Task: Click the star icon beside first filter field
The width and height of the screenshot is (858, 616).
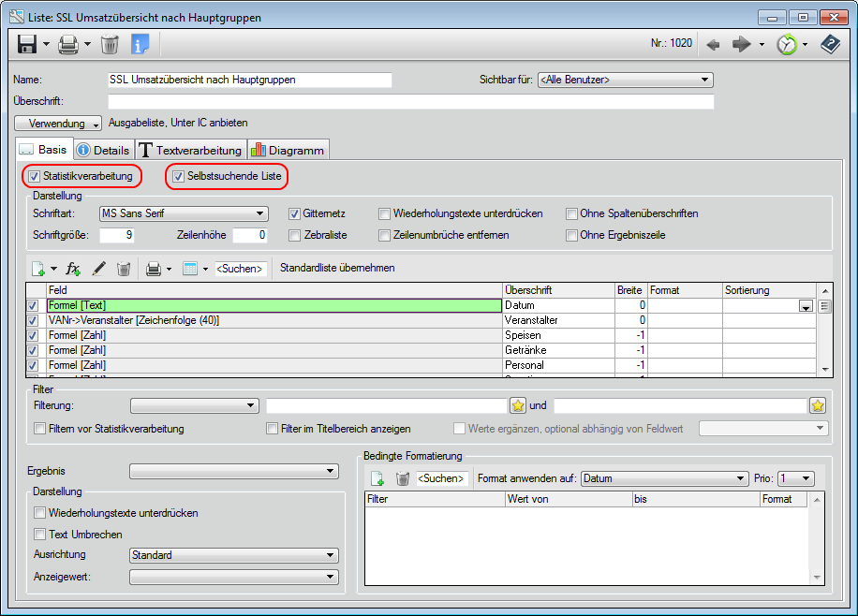Action: [518, 405]
